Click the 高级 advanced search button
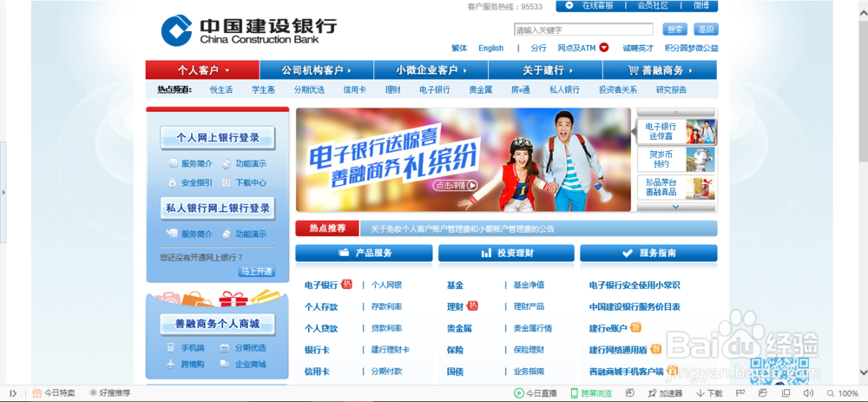 pos(706,30)
